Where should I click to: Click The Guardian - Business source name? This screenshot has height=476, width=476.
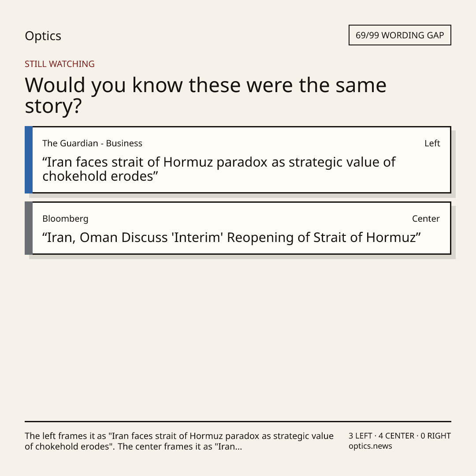[92, 143]
